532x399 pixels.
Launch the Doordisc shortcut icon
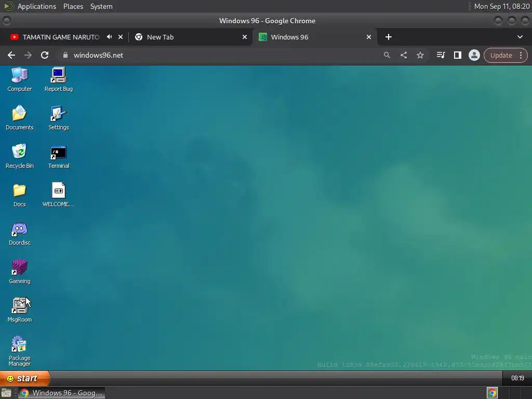point(19,233)
